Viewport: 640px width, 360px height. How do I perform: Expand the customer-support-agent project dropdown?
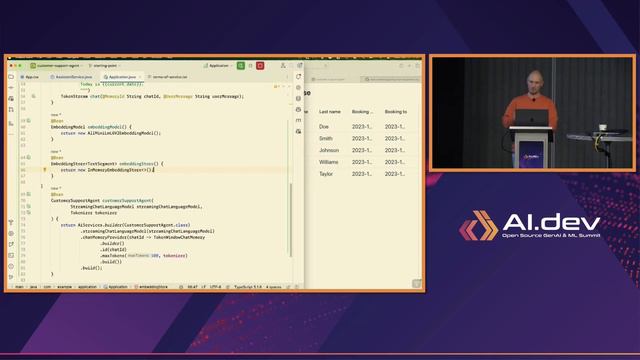point(56,66)
